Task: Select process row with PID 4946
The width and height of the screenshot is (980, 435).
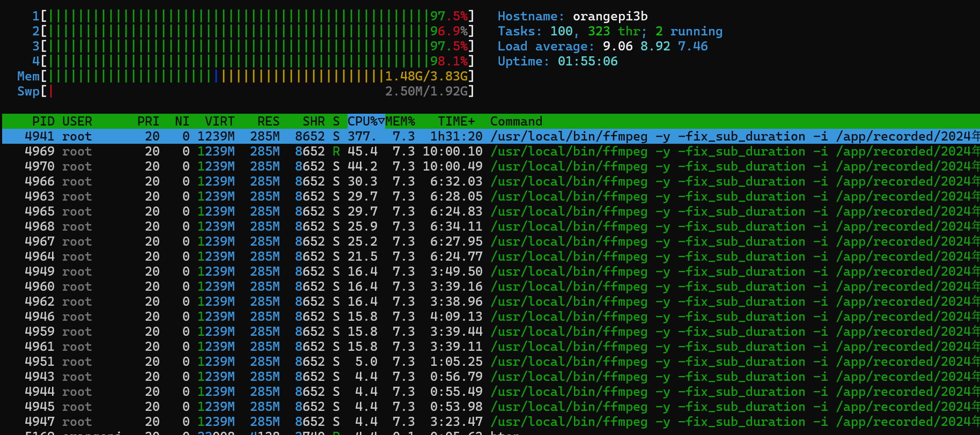Action: [491, 316]
